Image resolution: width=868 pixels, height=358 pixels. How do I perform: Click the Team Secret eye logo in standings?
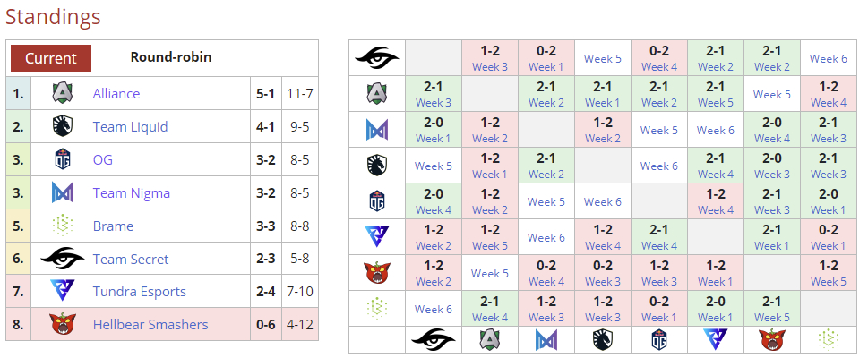click(63, 259)
